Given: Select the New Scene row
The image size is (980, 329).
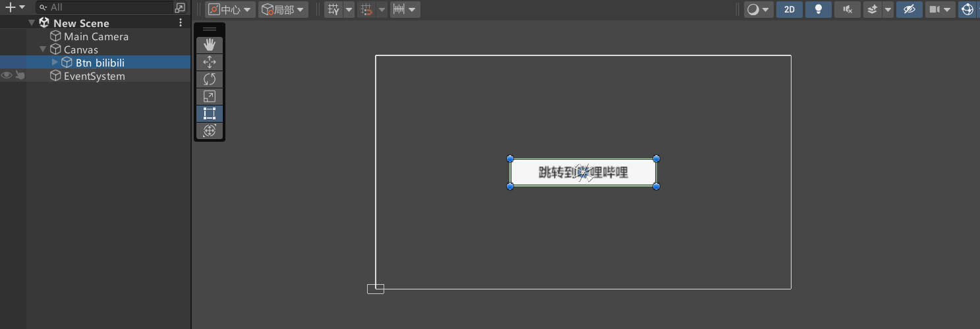Looking at the screenshot, I should tap(96, 22).
